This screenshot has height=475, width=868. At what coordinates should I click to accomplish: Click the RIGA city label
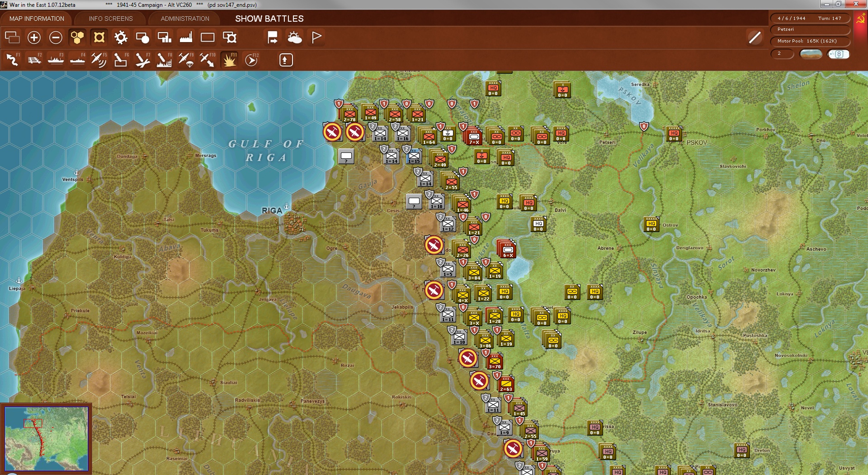[x=272, y=211]
